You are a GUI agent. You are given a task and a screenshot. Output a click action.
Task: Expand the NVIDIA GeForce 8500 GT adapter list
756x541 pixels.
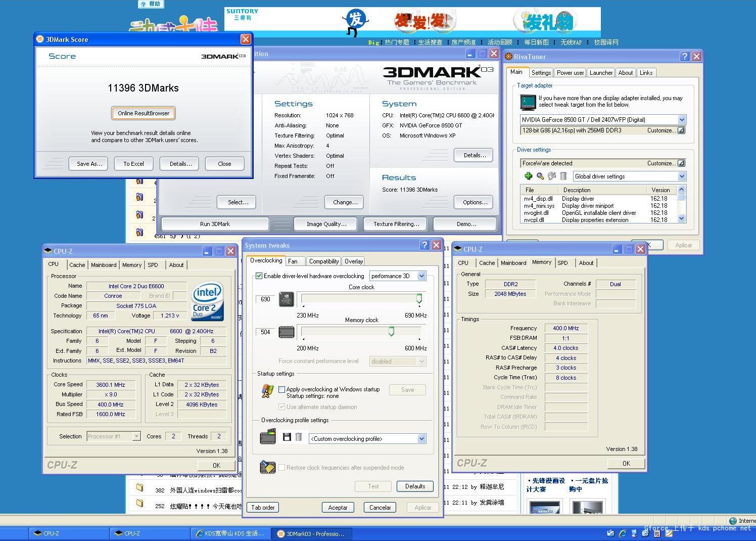coord(681,120)
